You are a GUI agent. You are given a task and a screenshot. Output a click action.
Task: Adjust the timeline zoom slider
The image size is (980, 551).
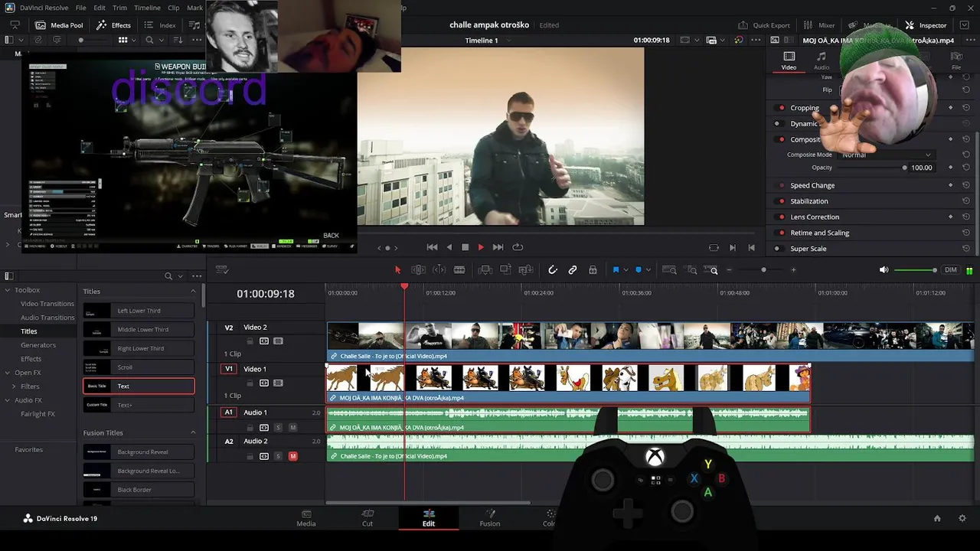[763, 270]
